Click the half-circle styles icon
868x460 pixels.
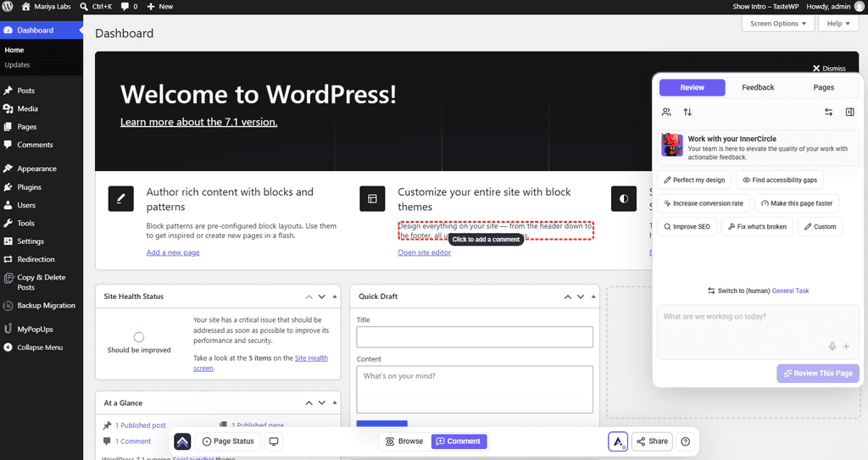click(624, 199)
